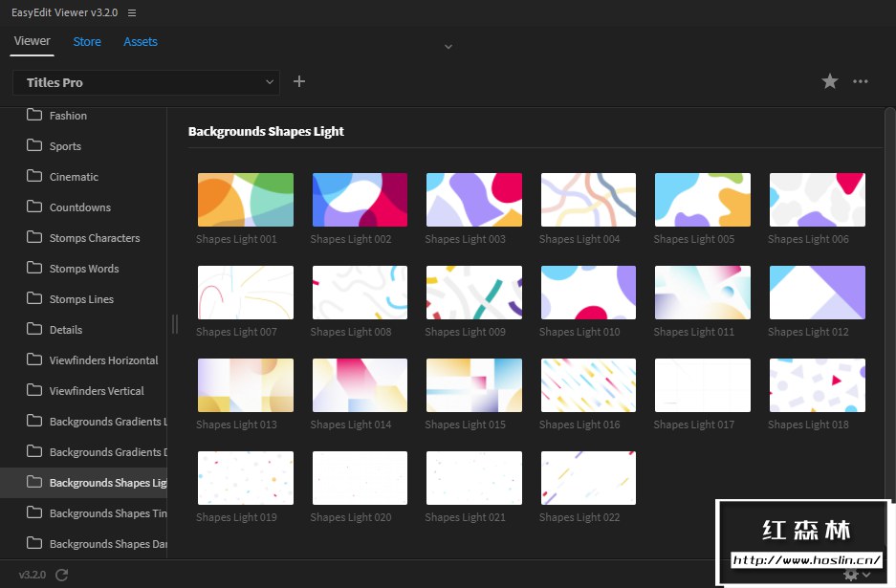Expand the chevron below the tab bar
Image resolution: width=896 pixels, height=588 pixels.
click(448, 47)
